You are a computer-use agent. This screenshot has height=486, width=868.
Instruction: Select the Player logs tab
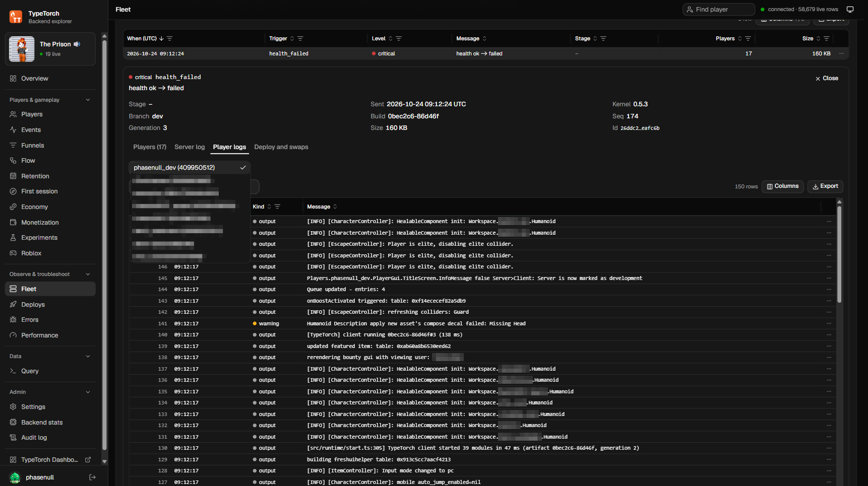point(229,147)
